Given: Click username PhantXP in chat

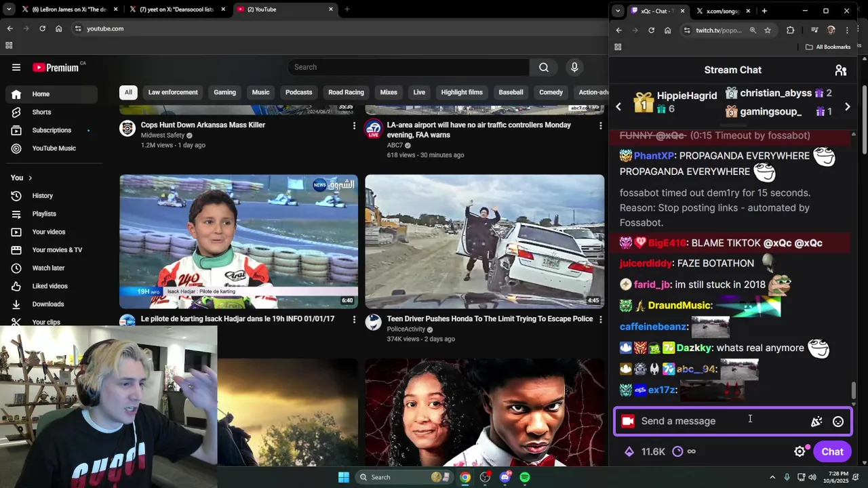Looking at the screenshot, I should (654, 156).
